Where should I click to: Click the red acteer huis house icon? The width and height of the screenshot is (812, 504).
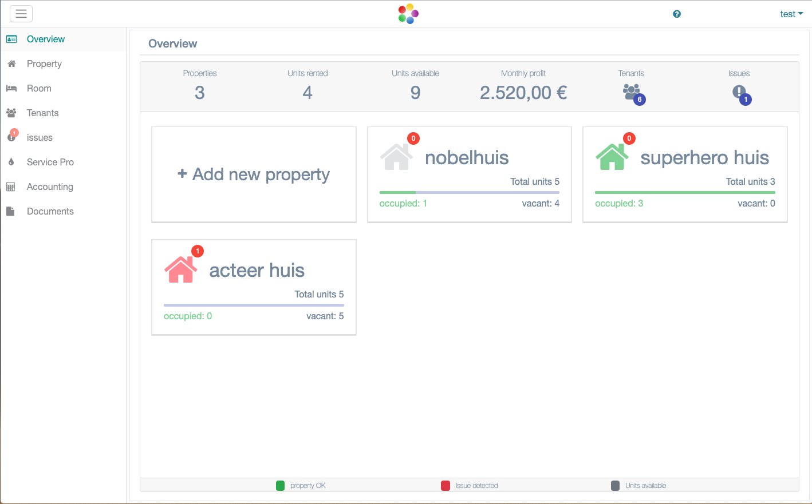click(180, 269)
